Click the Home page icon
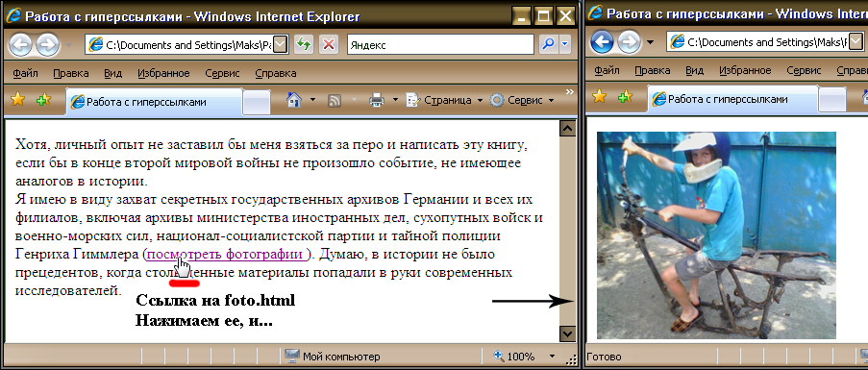Viewport: 868px width, 370px height. [294, 100]
